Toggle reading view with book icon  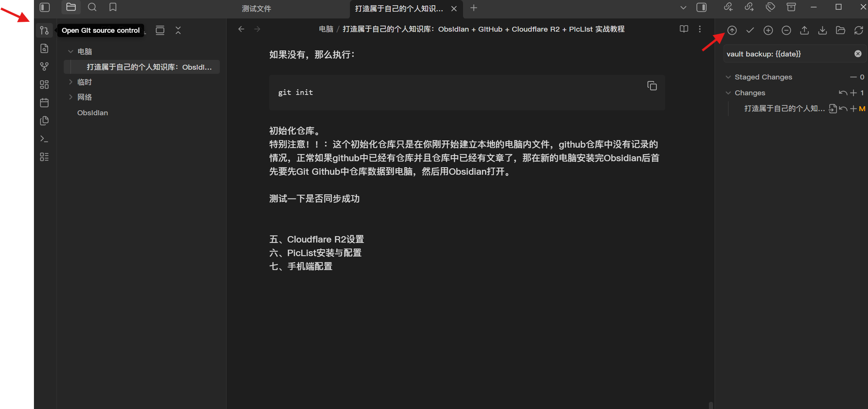[684, 29]
